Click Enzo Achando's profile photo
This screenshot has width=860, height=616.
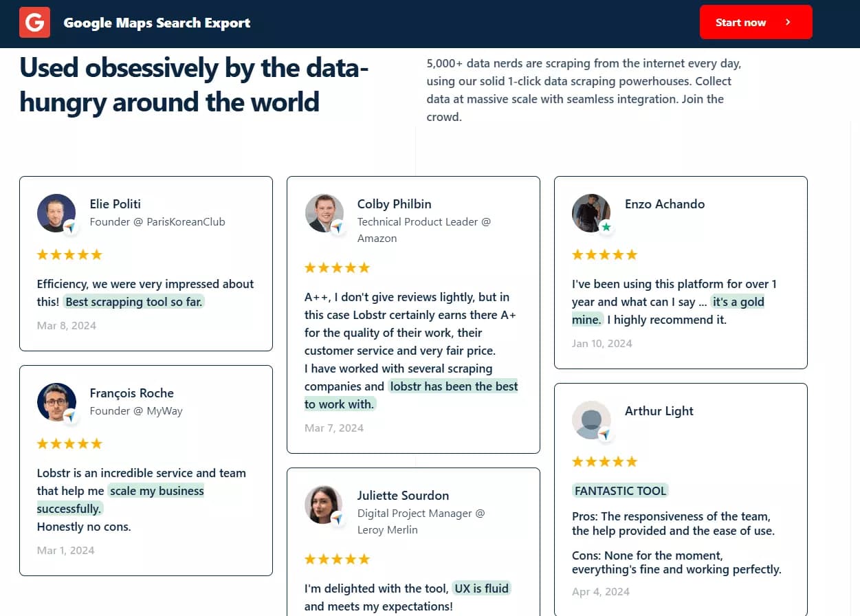tap(591, 213)
